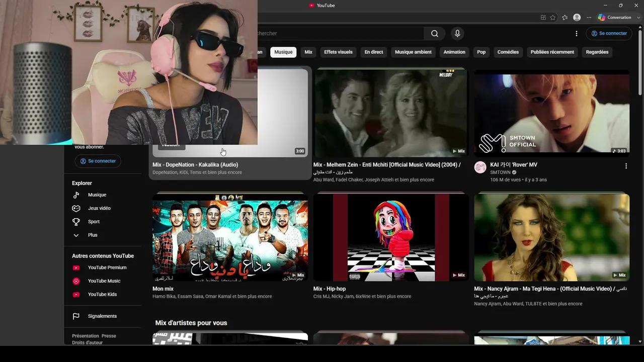Click the sidebar Se connecter user icon

(x=83, y=161)
